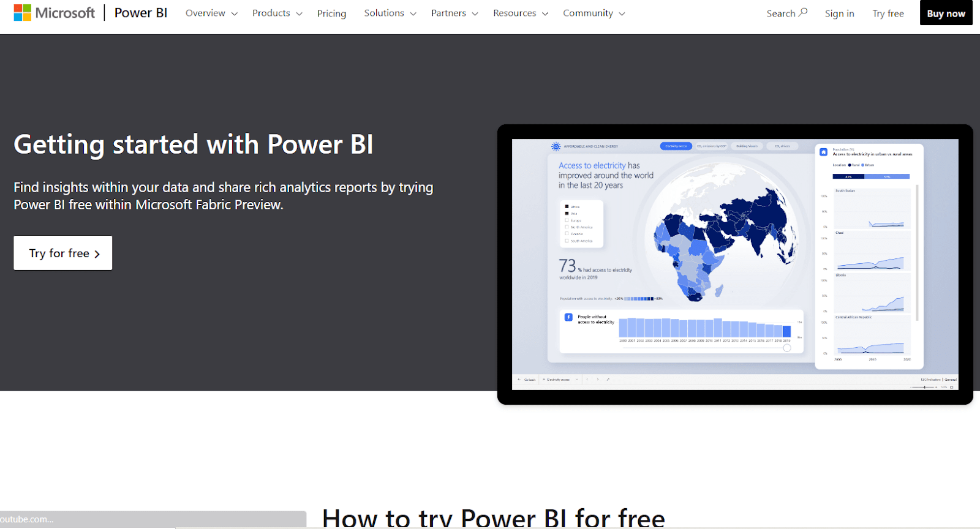This screenshot has height=529, width=980.
Task: Click the Liberia area chart
Action: (872, 294)
